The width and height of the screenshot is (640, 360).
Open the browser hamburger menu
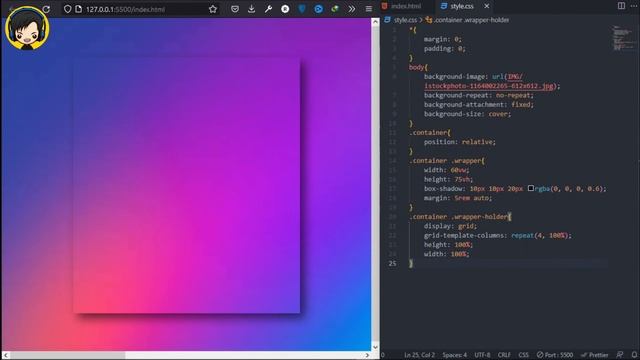point(369,9)
